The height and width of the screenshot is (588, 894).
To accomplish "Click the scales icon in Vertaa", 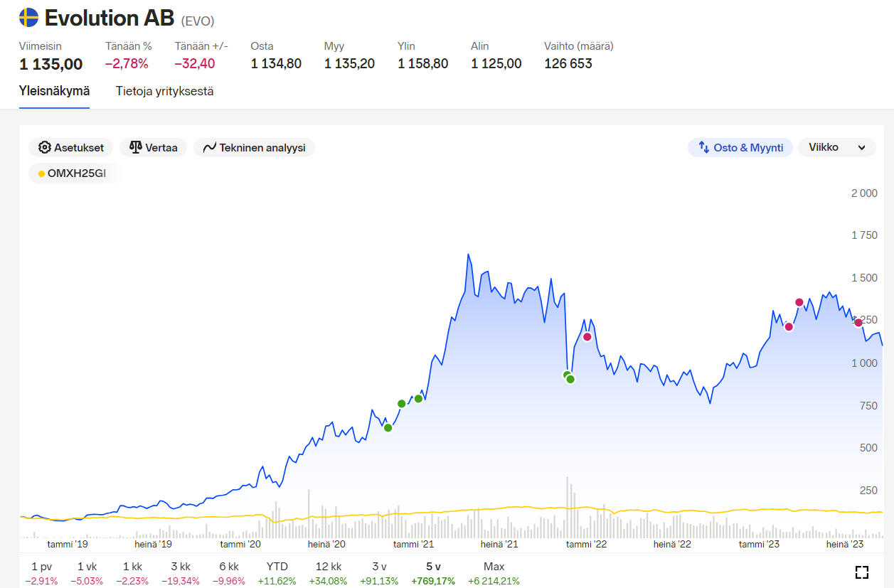I will (136, 148).
